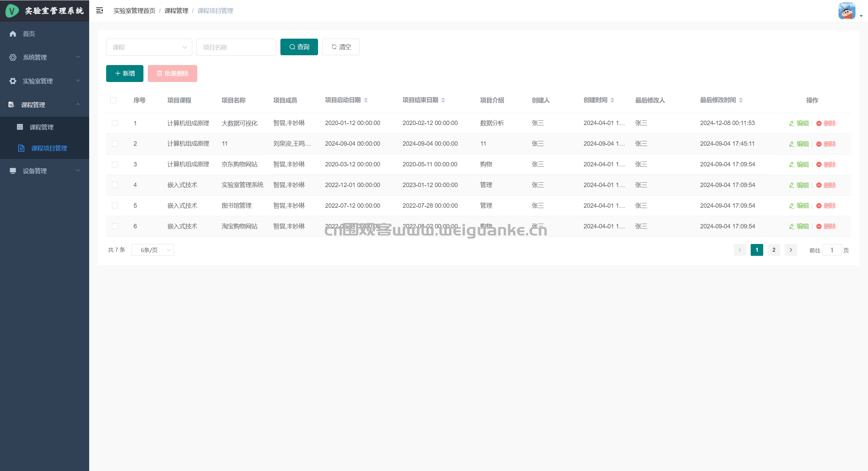Click the sidebar collapse hamburger icon
This screenshot has height=471, width=868.
[99, 11]
